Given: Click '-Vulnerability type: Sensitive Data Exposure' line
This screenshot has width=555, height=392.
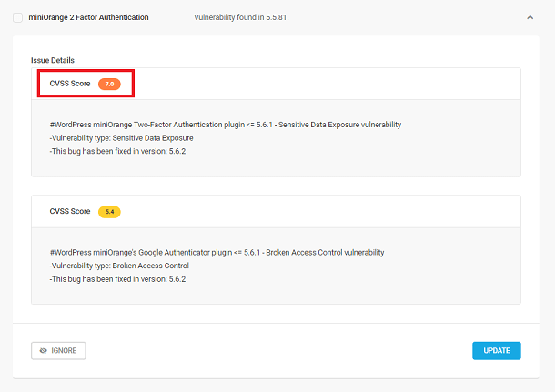Looking at the screenshot, I should click(121, 138).
